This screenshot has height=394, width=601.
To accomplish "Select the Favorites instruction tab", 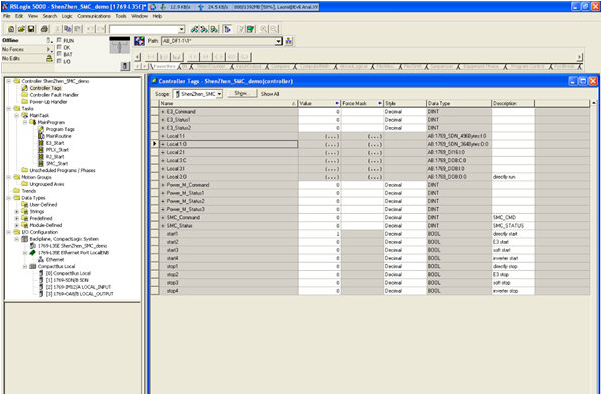I will click(x=164, y=67).
